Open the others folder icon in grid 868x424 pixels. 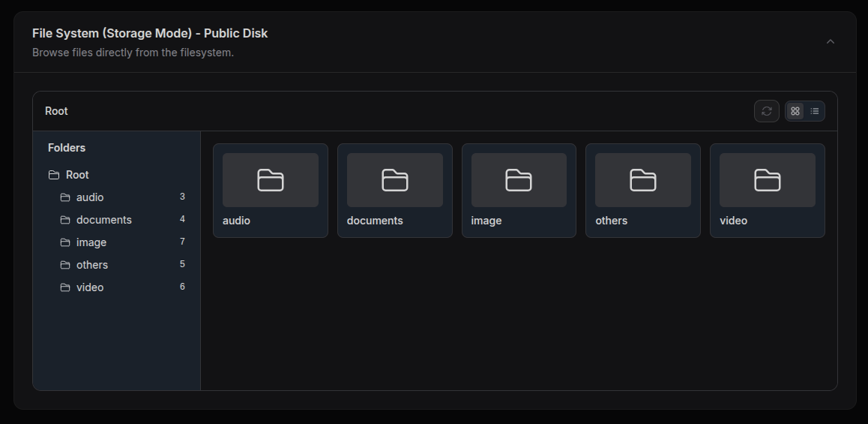642,180
